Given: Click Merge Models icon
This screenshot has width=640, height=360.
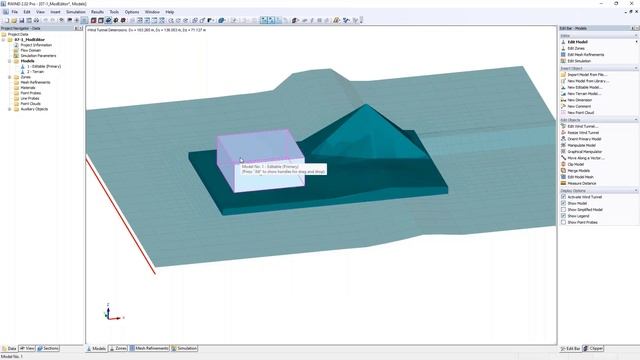Looking at the screenshot, I should 563,171.
